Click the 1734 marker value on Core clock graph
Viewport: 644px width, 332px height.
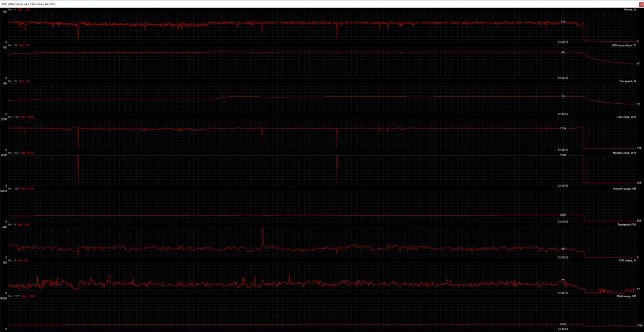563,128
